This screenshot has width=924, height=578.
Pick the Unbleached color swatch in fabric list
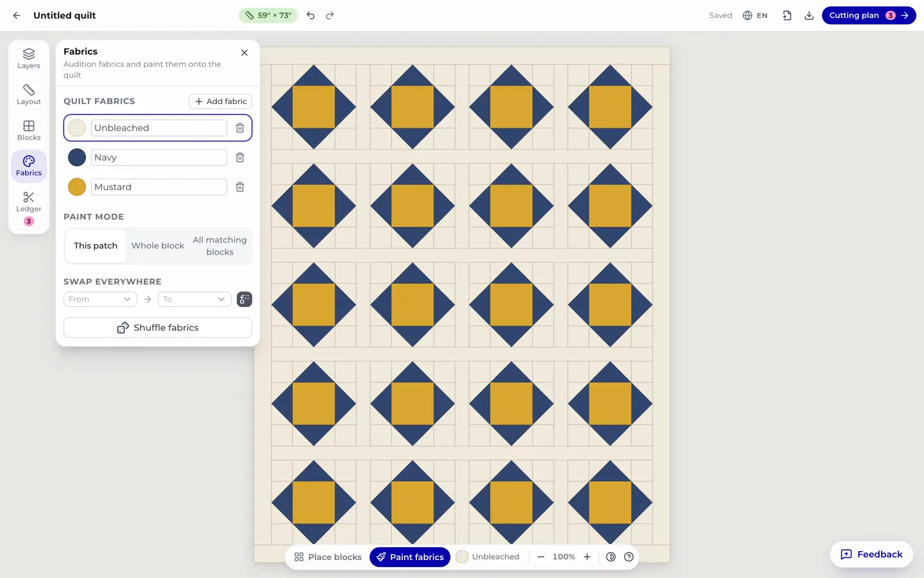(77, 128)
